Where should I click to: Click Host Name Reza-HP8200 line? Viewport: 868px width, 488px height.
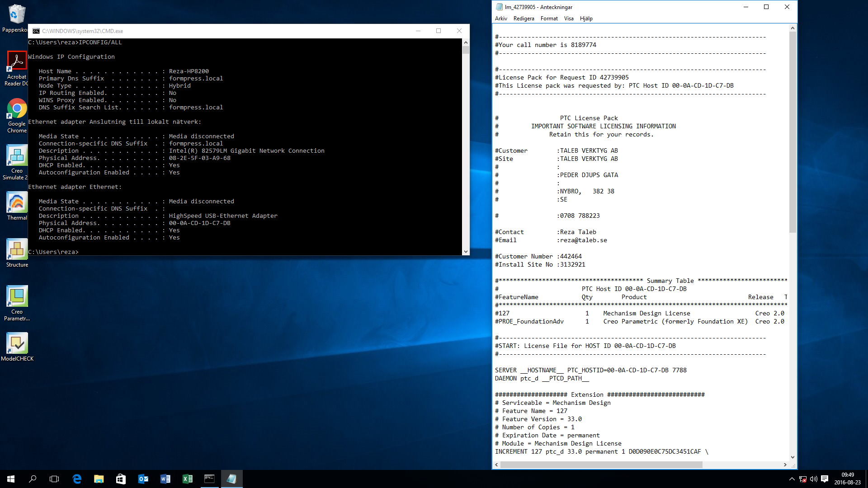124,71
